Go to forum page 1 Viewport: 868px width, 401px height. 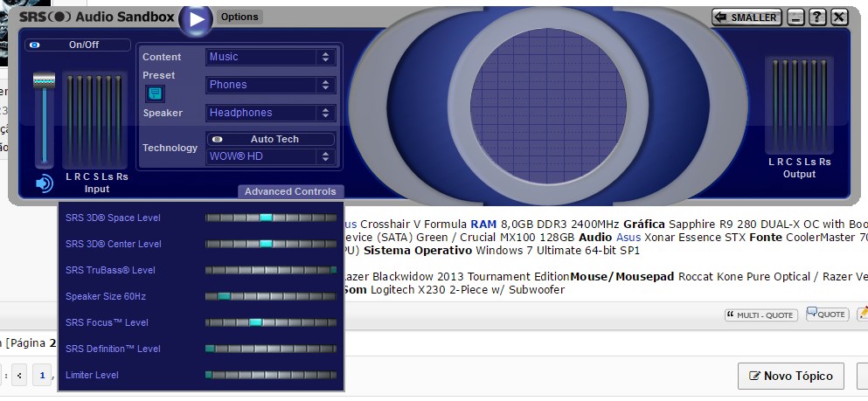click(x=42, y=377)
